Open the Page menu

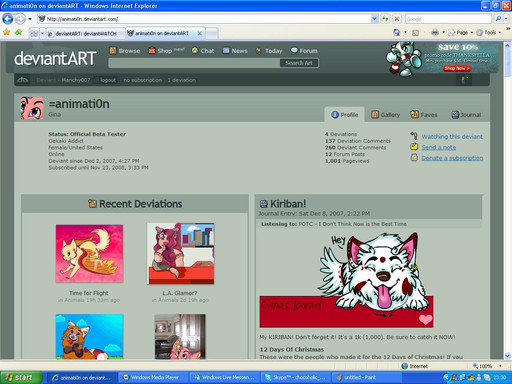point(461,32)
